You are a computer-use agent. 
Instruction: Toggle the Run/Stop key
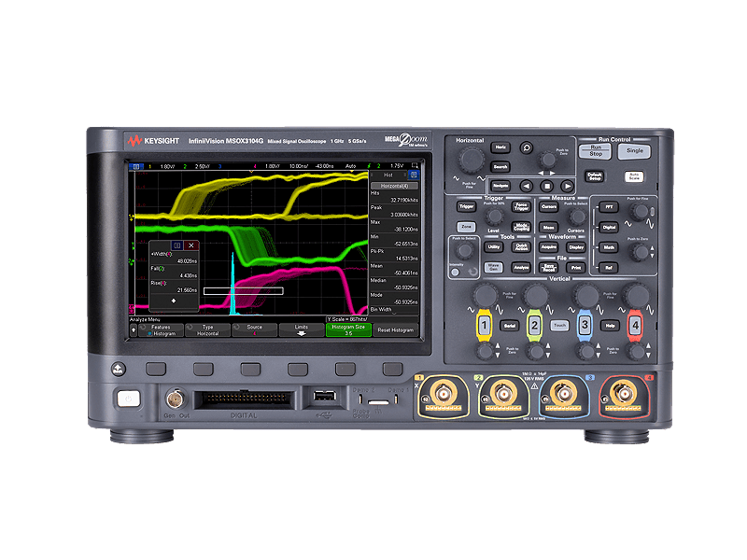click(x=595, y=151)
